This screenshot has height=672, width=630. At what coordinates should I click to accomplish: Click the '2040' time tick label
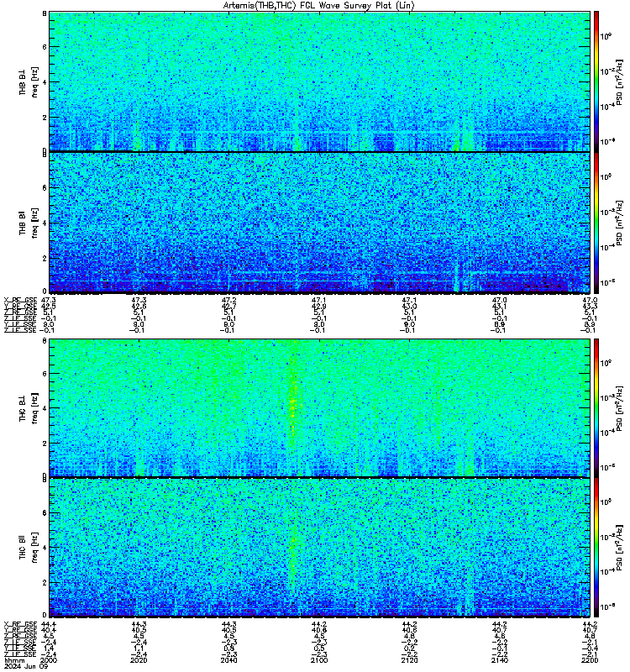(x=229, y=660)
